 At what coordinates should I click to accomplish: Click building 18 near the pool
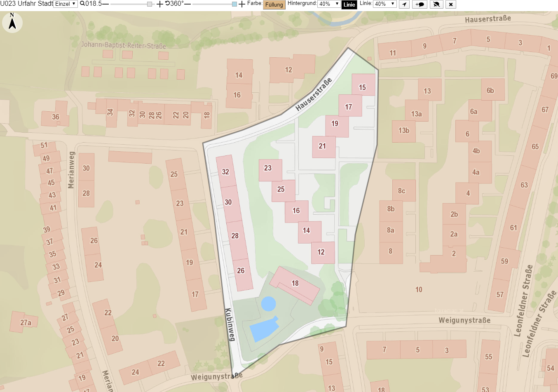pyautogui.click(x=295, y=285)
